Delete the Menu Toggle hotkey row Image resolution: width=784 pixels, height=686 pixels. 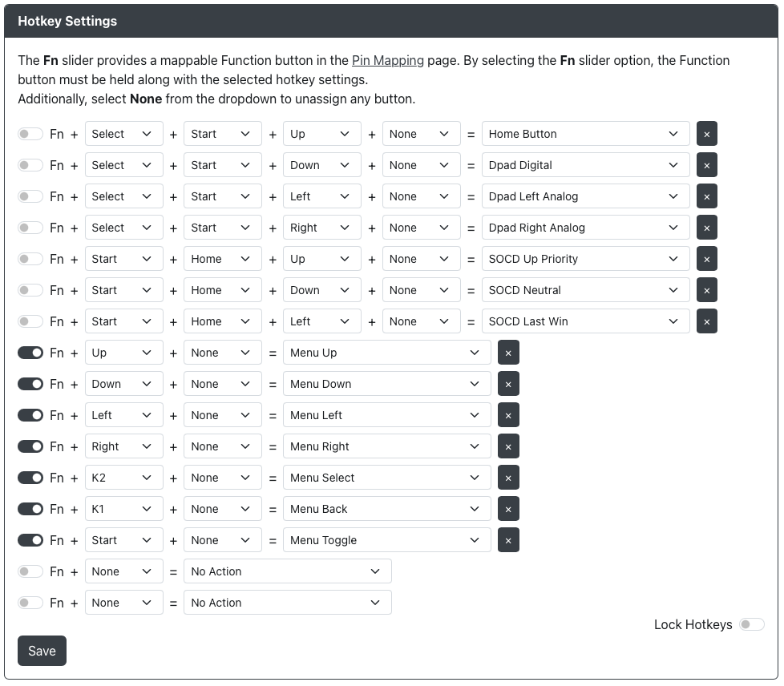[x=508, y=540]
